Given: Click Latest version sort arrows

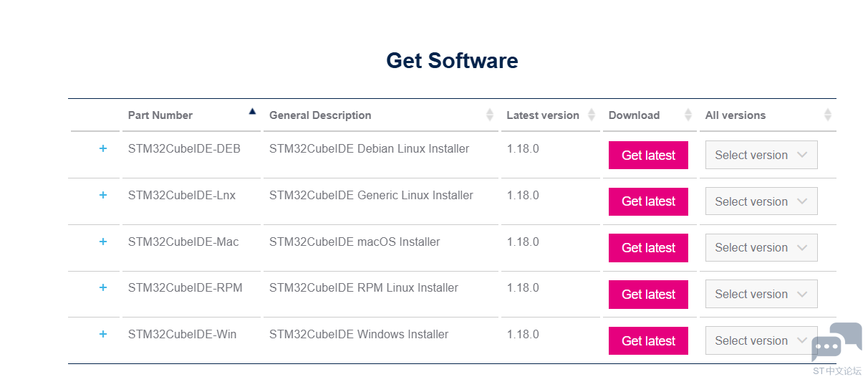Looking at the screenshot, I should tap(592, 115).
